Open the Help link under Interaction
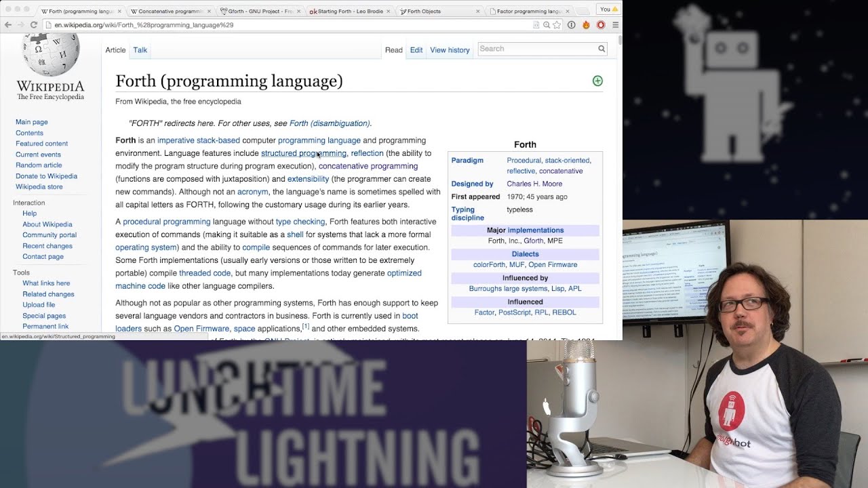868x488 pixels. [x=29, y=213]
